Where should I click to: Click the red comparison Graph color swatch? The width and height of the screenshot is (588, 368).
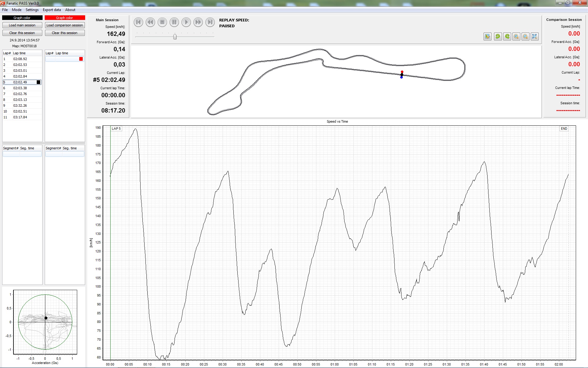[x=65, y=18]
